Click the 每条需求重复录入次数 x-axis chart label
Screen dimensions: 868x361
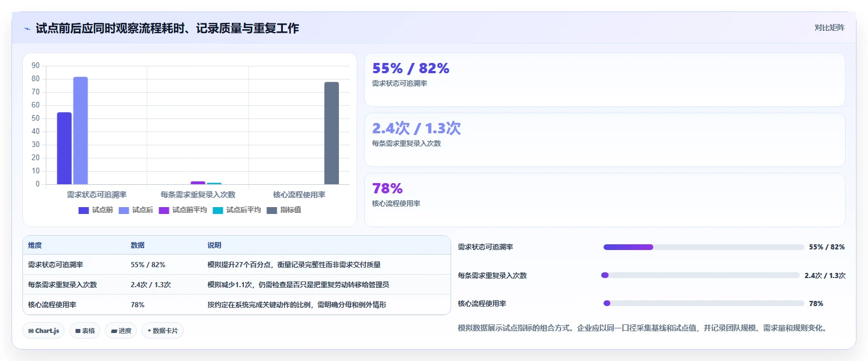(x=198, y=195)
